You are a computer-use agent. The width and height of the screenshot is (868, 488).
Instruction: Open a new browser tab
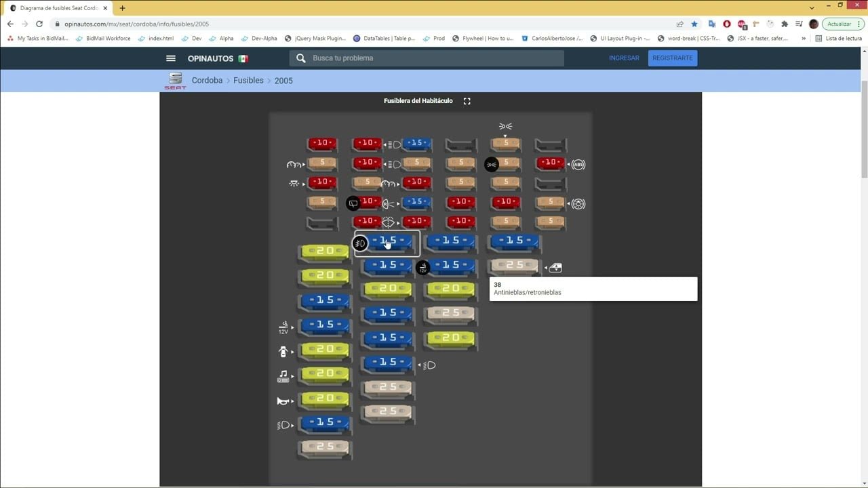(x=122, y=8)
